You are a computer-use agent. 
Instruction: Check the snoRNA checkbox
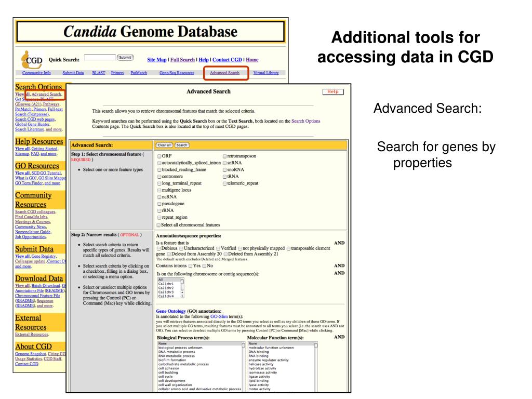[224, 170]
